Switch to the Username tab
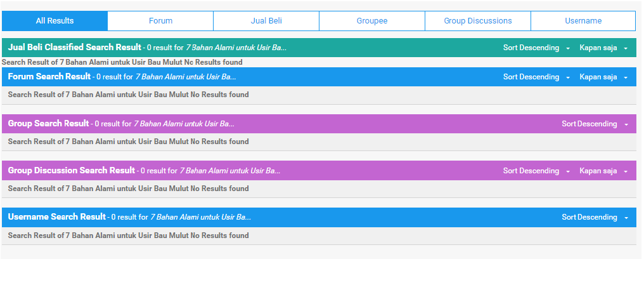Image resolution: width=644 pixels, height=292 pixels. pyautogui.click(x=583, y=21)
